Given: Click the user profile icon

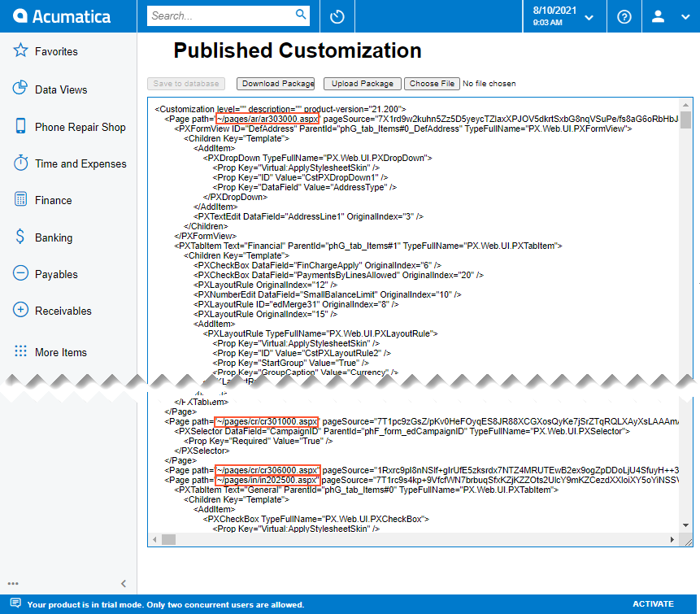Looking at the screenshot, I should click(658, 16).
